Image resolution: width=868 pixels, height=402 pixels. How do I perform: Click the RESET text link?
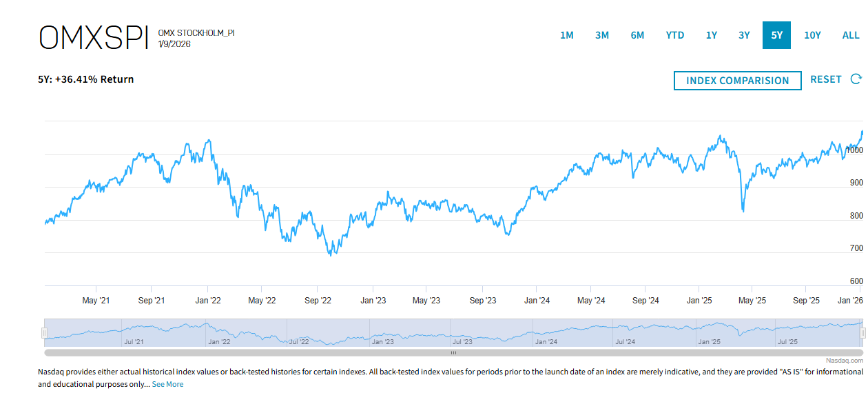coord(825,79)
